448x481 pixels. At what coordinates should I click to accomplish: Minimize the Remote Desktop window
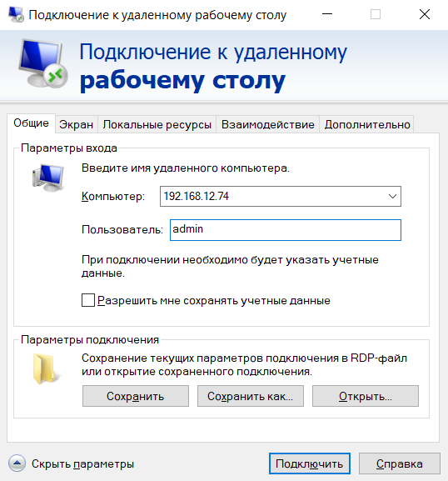327,14
